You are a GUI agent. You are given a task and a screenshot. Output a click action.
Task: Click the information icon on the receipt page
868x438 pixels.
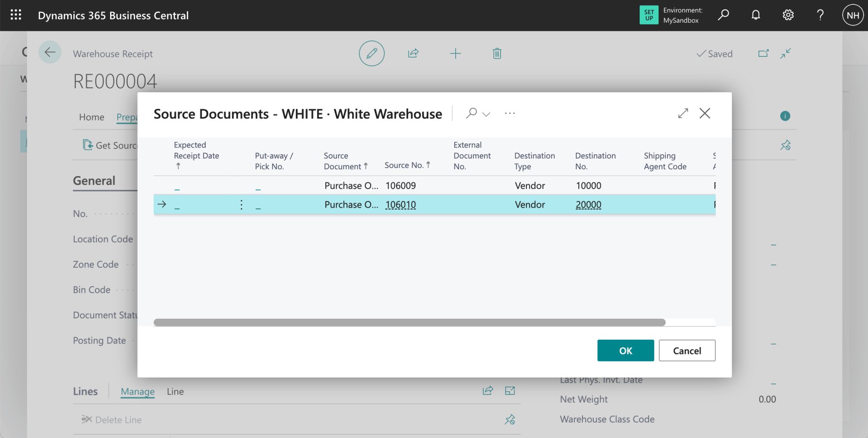coord(785,116)
